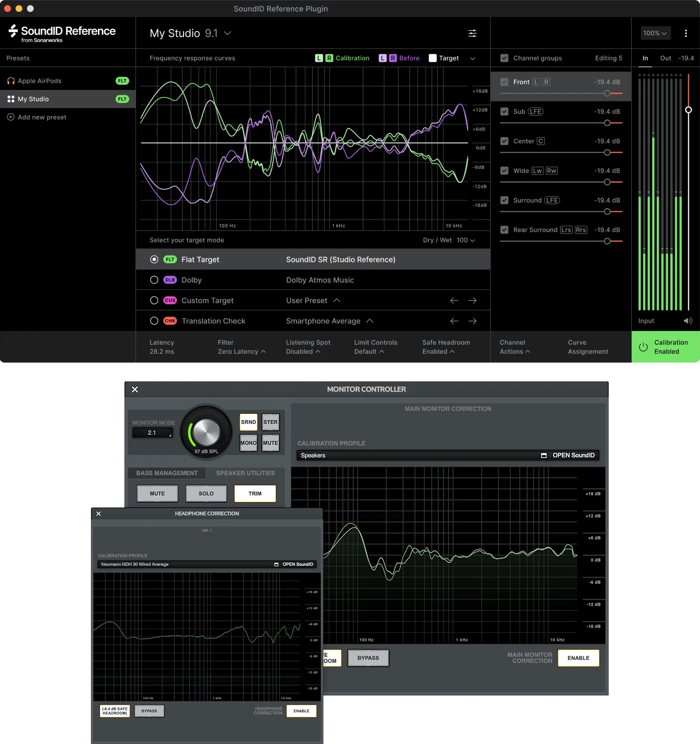Toggle the Center channel checkbox
This screenshot has width=700, height=744.
coord(504,141)
